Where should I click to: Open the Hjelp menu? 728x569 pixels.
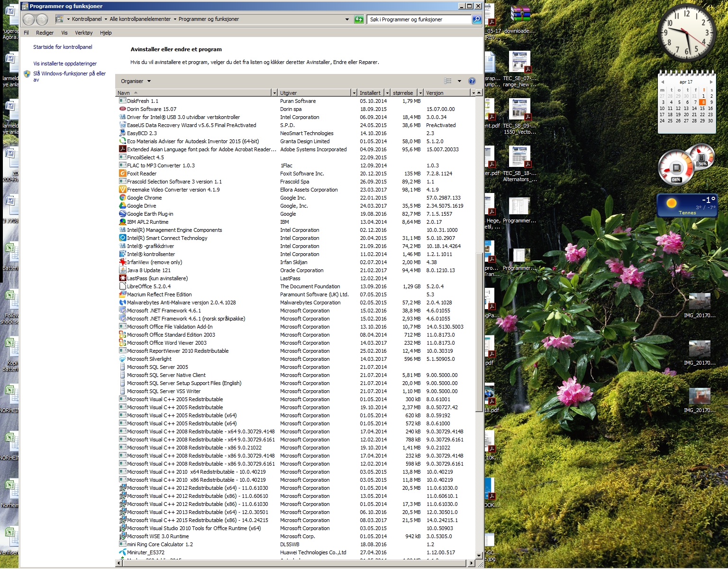(x=106, y=33)
